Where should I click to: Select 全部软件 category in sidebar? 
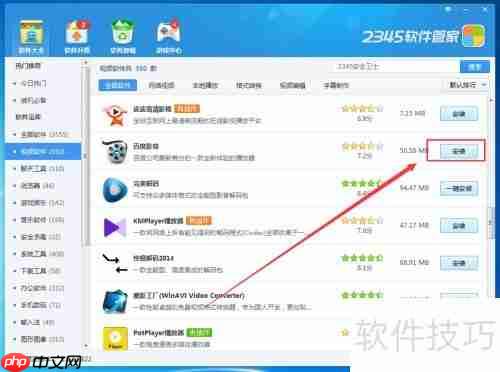coord(44,134)
